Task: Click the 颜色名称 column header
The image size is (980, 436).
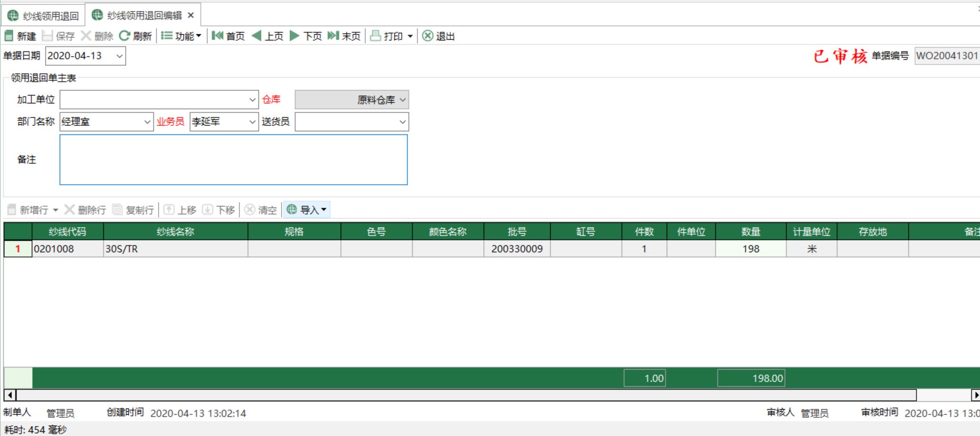Action: [x=448, y=231]
